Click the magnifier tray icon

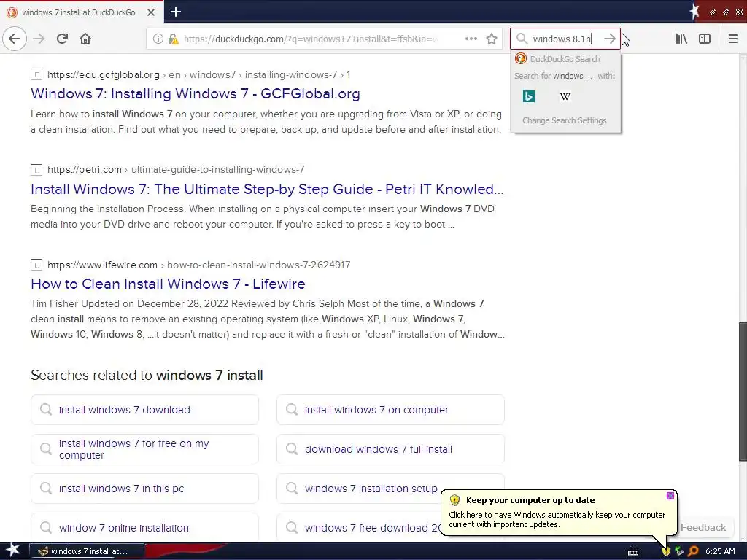(x=693, y=551)
